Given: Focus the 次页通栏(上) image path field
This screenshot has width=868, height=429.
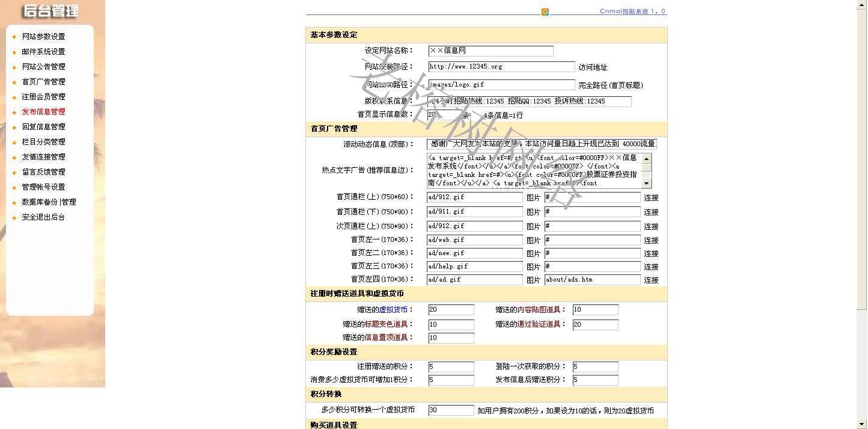Looking at the screenshot, I should click(x=475, y=226).
